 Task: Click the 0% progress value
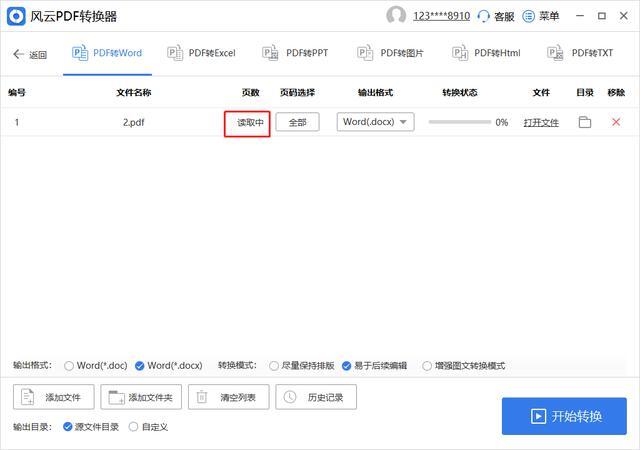(x=502, y=123)
